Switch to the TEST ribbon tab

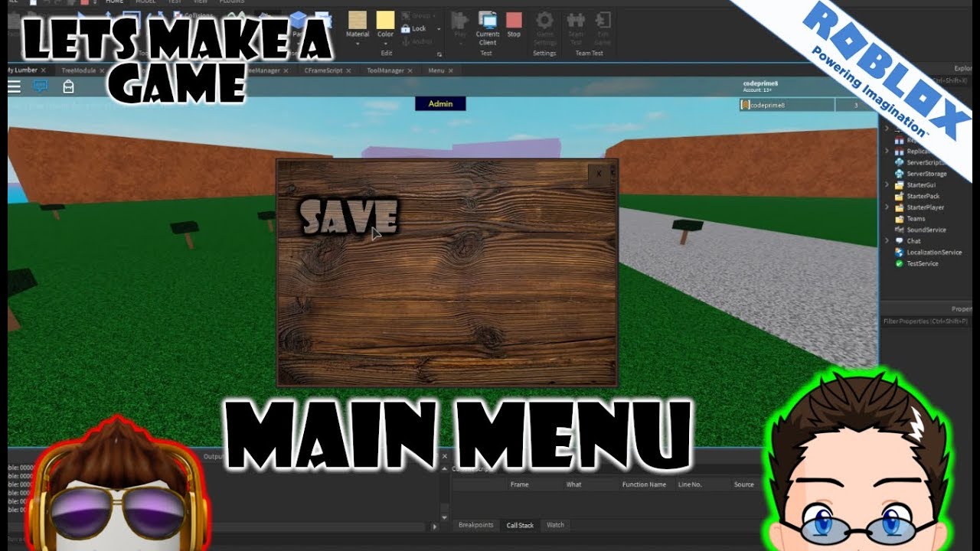point(175,2)
